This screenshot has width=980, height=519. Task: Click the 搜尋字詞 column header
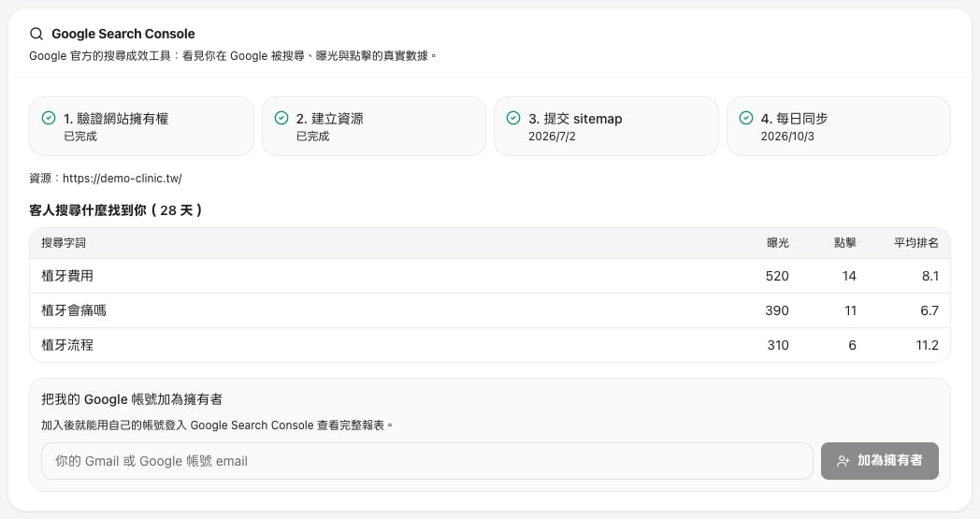coord(64,242)
